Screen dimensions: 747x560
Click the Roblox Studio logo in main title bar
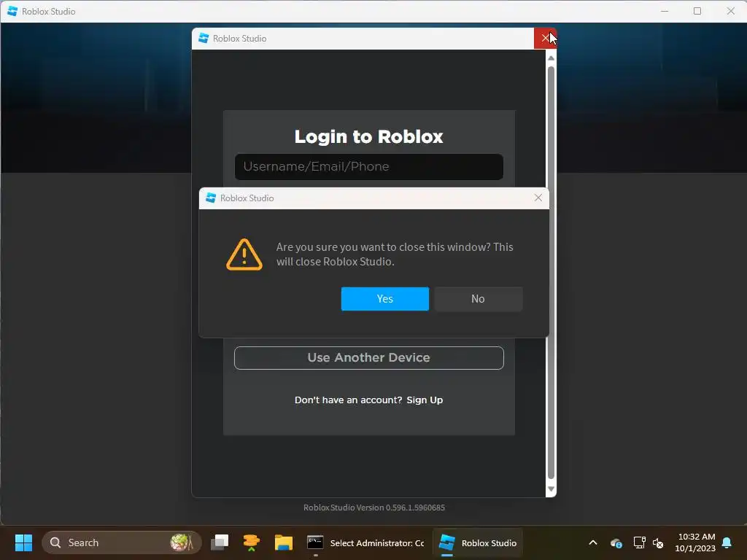pyautogui.click(x=12, y=11)
